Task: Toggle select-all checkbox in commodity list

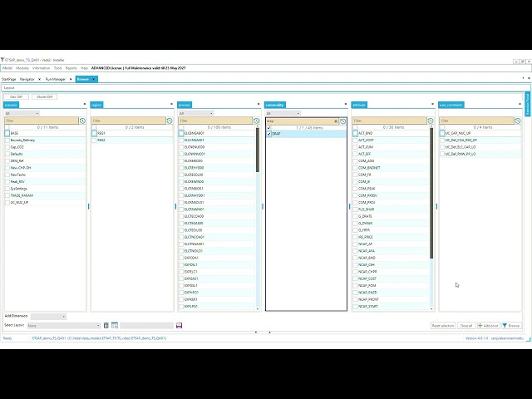Action: click(x=269, y=128)
